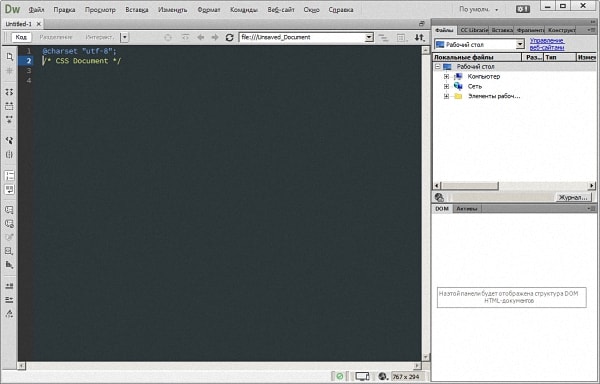This screenshot has width=600, height=384.
Task: Open the Файл menu
Action: [36, 10]
